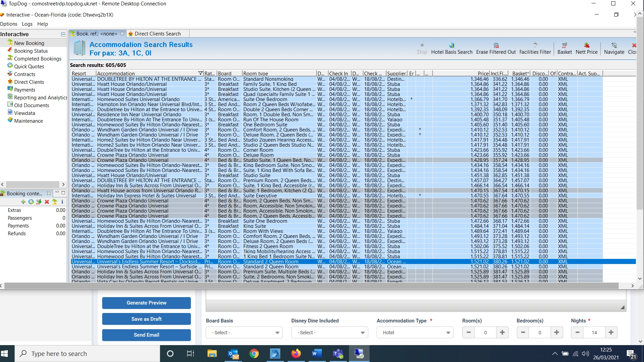Screen dimensions: 644x362
Task: Open Google Chrome from the taskbar
Action: (254, 354)
